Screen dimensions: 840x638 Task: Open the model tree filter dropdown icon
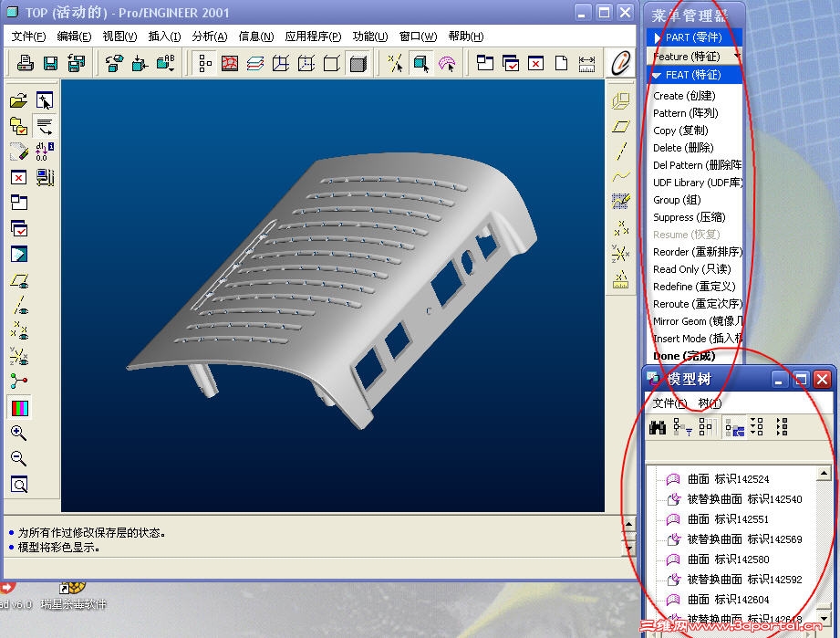[x=682, y=427]
